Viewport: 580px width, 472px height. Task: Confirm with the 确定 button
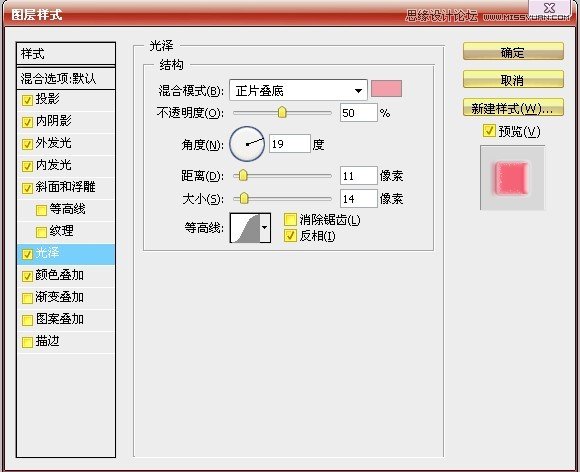[513, 52]
